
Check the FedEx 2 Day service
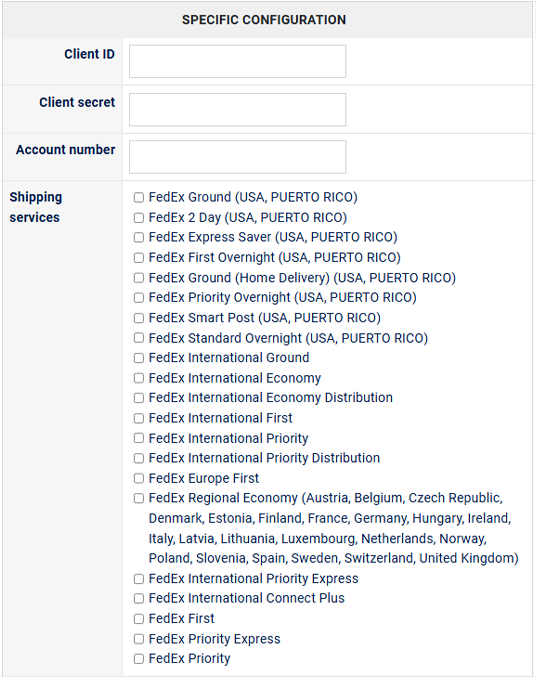(139, 218)
